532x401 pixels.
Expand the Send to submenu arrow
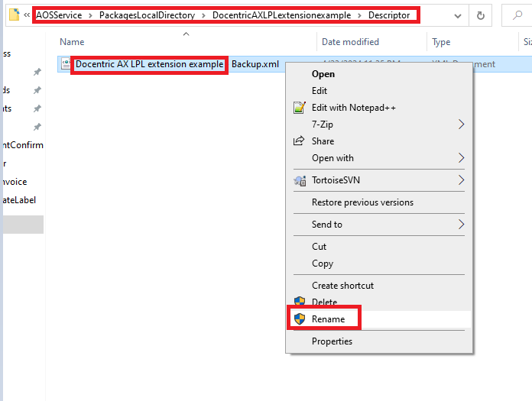[461, 225]
